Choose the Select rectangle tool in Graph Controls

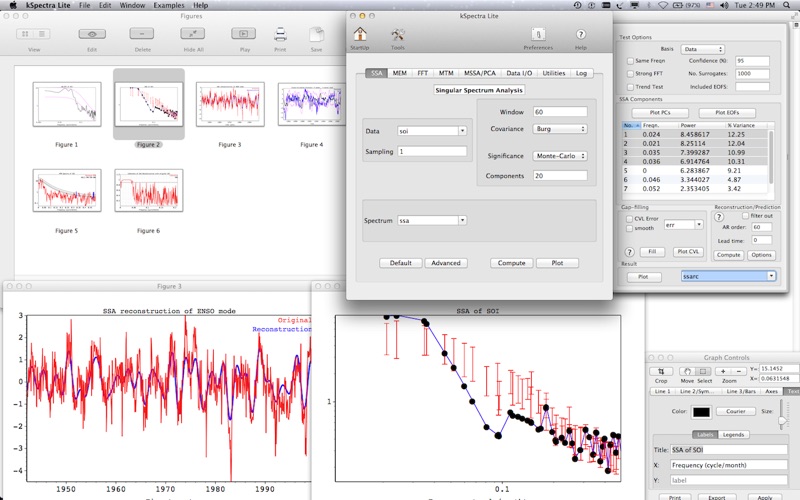703,371
